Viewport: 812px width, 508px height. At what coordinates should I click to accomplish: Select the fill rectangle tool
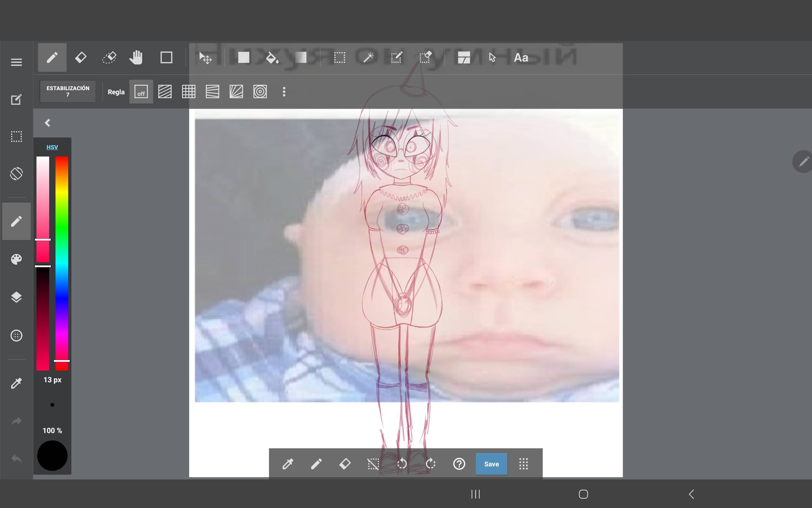(244, 57)
